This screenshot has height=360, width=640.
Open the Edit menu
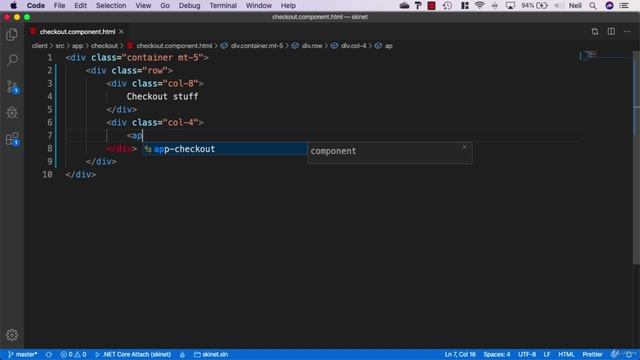[x=80, y=6]
